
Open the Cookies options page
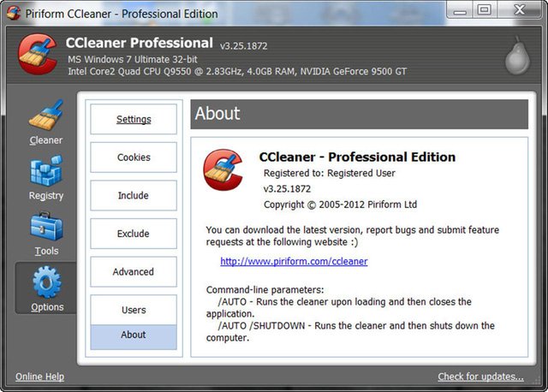click(x=134, y=157)
